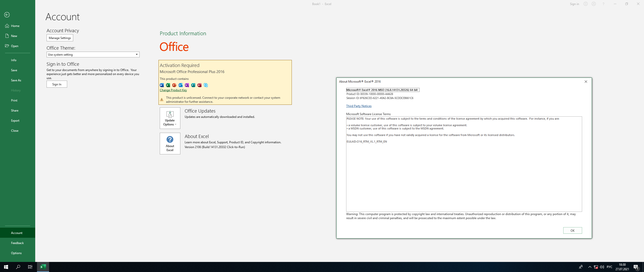
Task: Close the About Microsoft Excel dialog
Action: [586, 82]
